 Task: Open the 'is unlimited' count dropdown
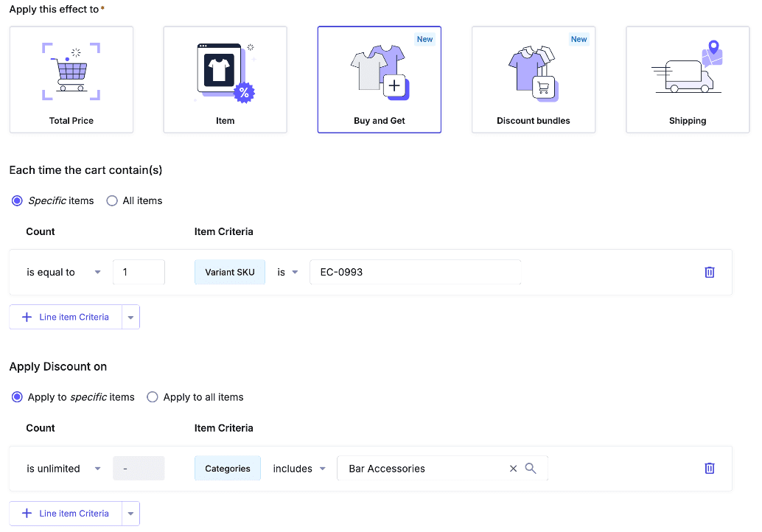click(x=63, y=469)
